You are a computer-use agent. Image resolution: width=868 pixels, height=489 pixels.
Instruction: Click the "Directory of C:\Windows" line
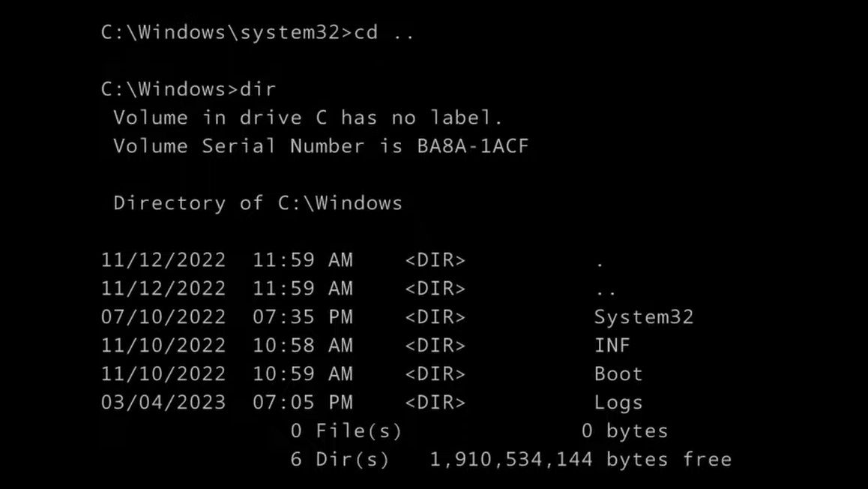257,203
